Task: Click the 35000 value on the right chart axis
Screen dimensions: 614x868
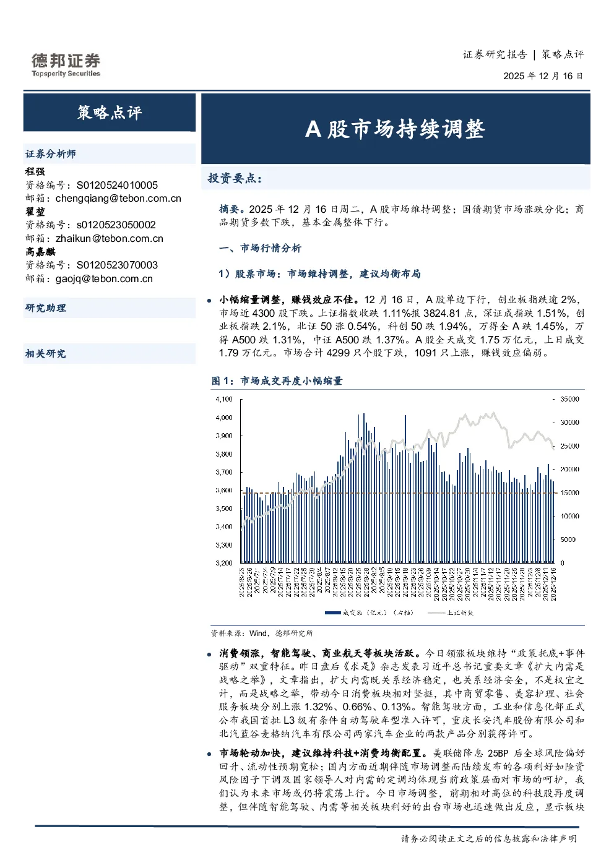Action: [569, 400]
